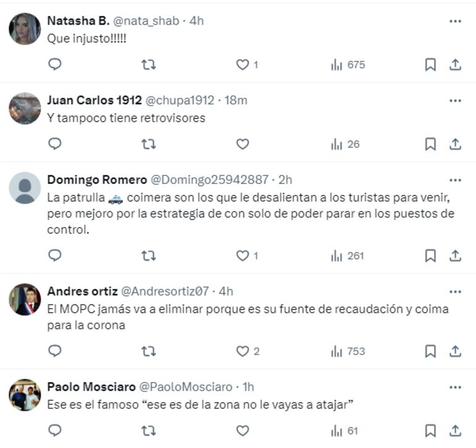Click Paolo Mosciaro's profile picture
476x448 pixels.
25,395
